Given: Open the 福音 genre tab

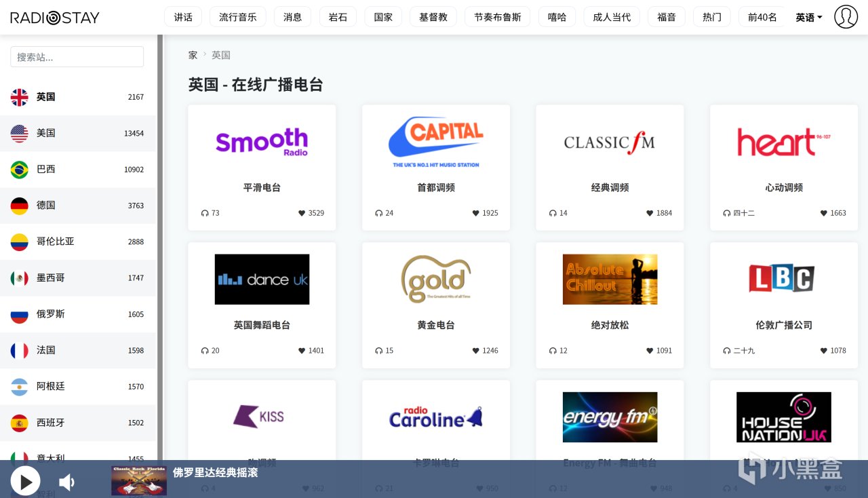Looking at the screenshot, I should pyautogui.click(x=667, y=17).
